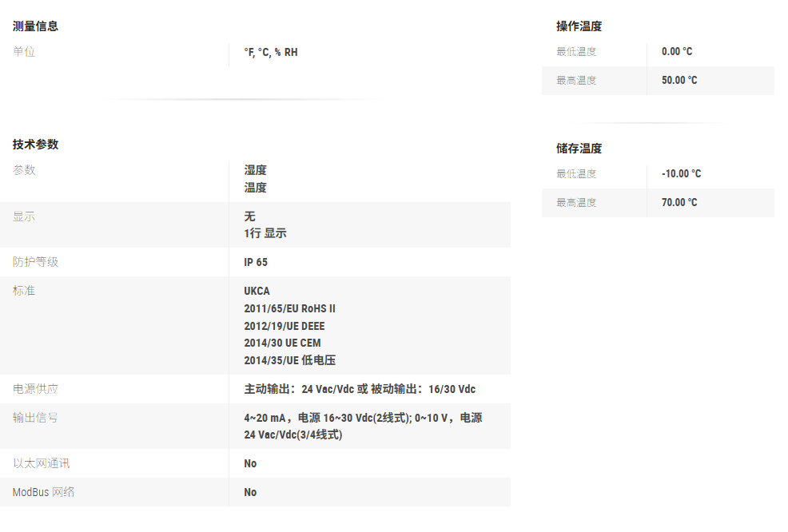Image resolution: width=788 pixels, height=532 pixels.
Task: Select the 温度 parameter value
Action: 255,188
